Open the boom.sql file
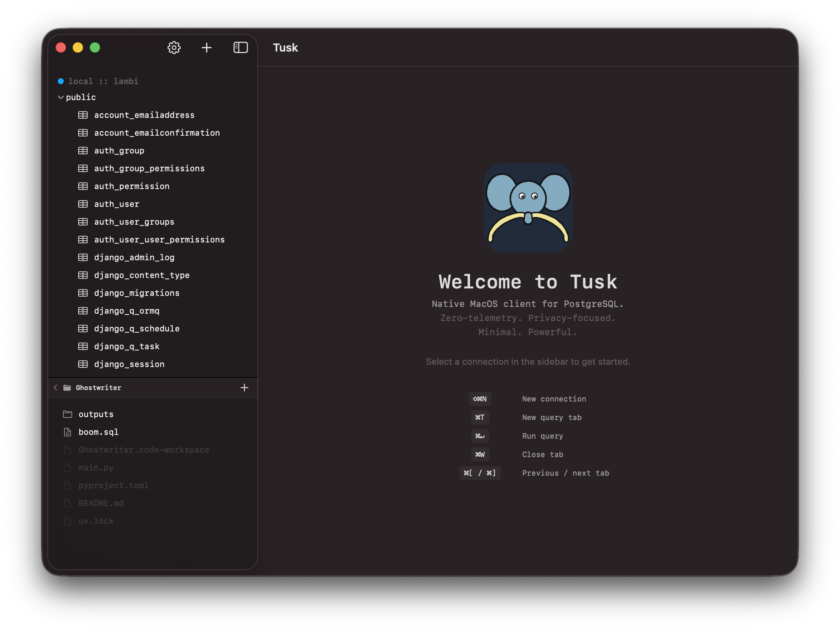Screen dimensions: 840x631 (x=98, y=432)
